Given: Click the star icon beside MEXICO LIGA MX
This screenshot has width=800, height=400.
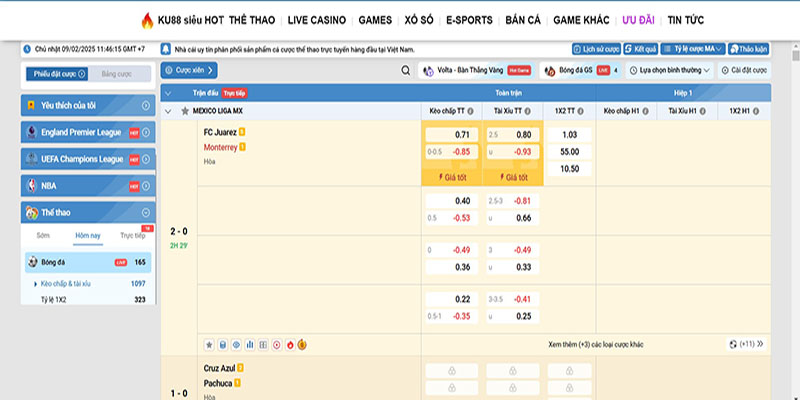Looking at the screenshot, I should pyautogui.click(x=184, y=111).
